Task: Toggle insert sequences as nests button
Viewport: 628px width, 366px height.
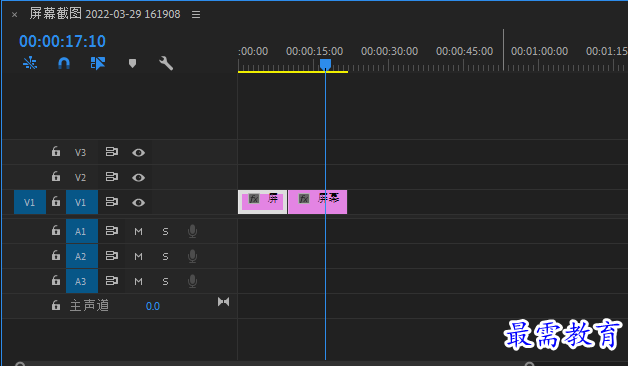Action: [x=30, y=63]
